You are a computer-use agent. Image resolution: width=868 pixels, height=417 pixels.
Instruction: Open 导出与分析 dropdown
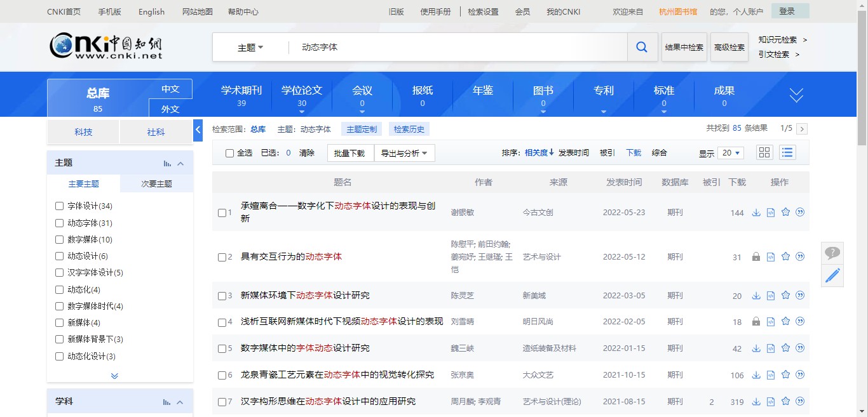pyautogui.click(x=405, y=153)
